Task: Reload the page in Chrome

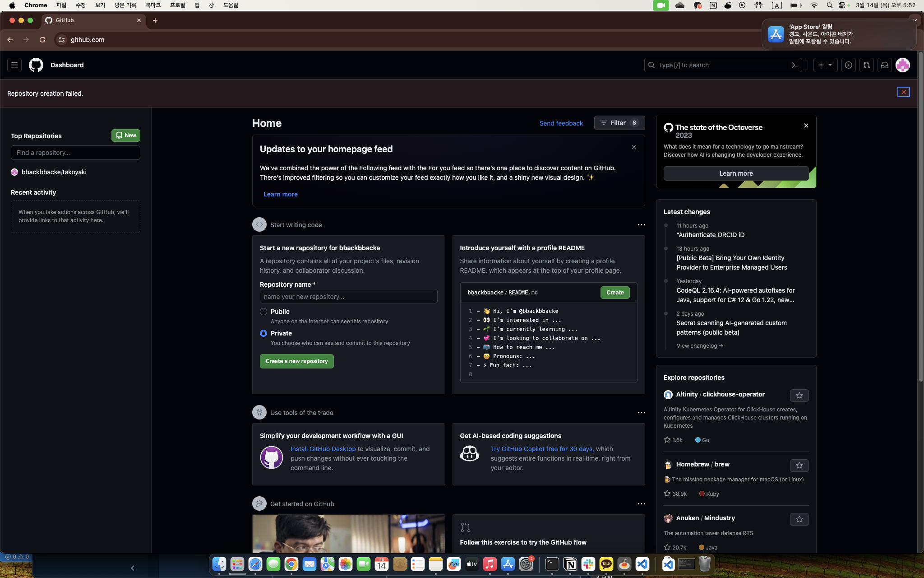Action: click(42, 40)
